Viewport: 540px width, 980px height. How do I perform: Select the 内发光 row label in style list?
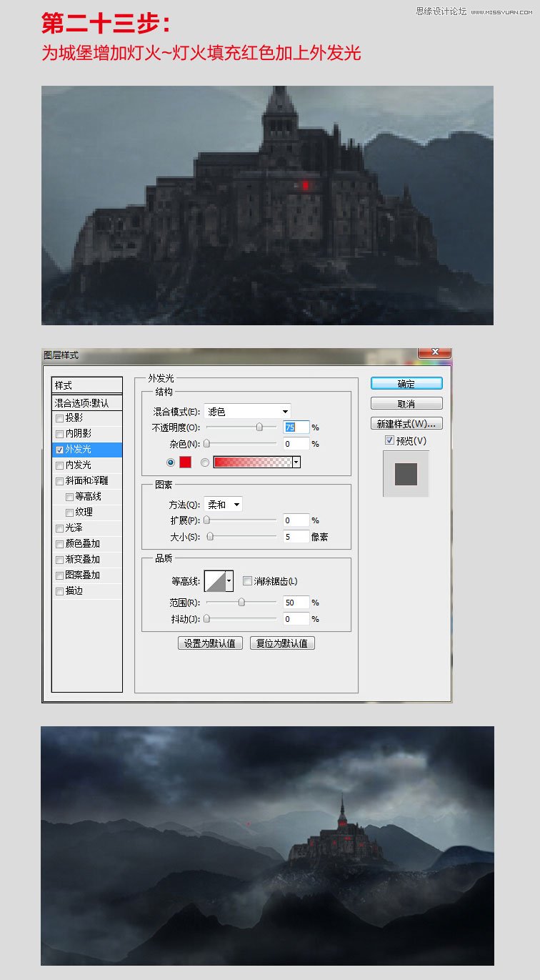click(x=79, y=466)
